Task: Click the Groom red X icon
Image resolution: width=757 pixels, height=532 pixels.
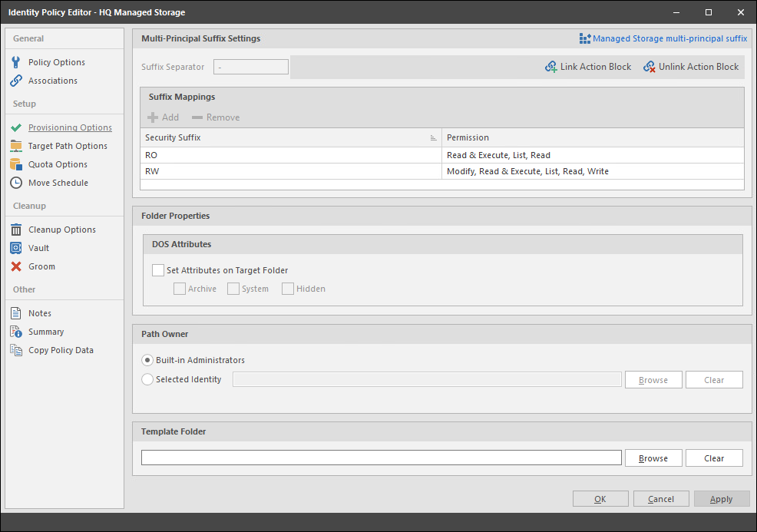Action: pos(16,266)
